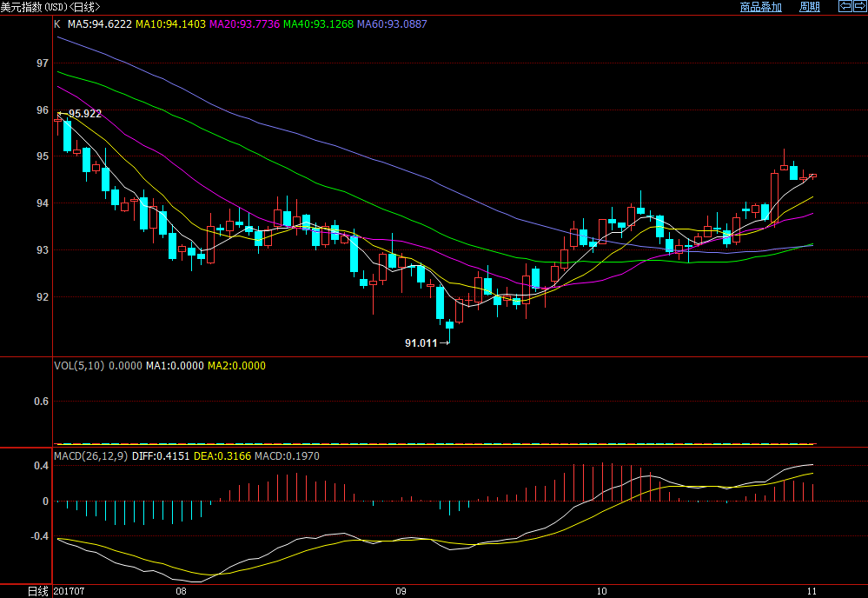Click the 95 price axis label
Viewport: 868px width, 598px height.
43,156
